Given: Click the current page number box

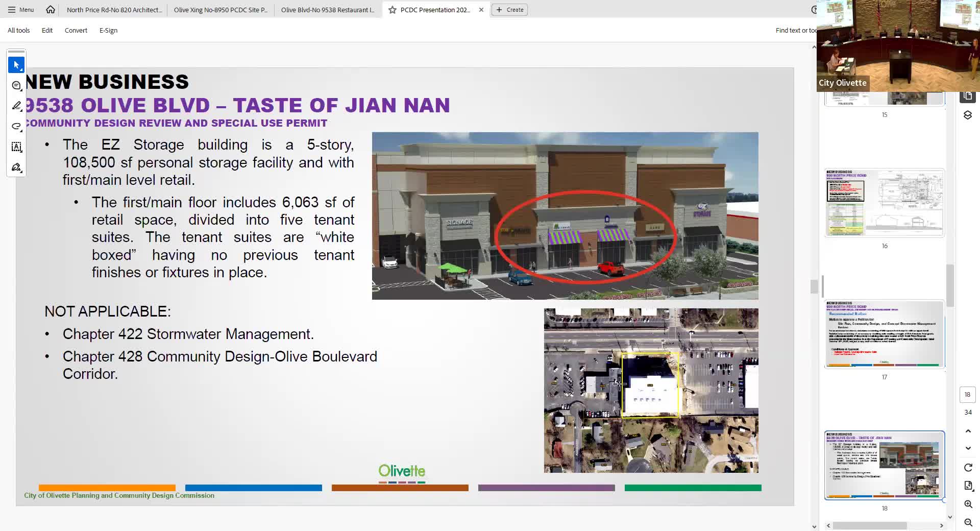Looking at the screenshot, I should click(967, 395).
